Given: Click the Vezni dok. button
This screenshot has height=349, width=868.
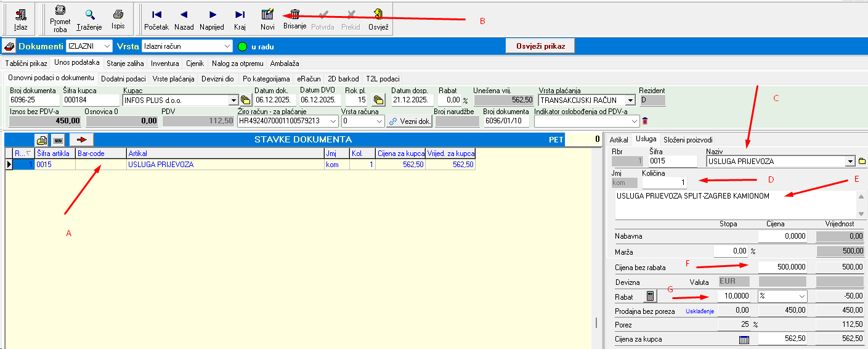Looking at the screenshot, I should (x=410, y=121).
